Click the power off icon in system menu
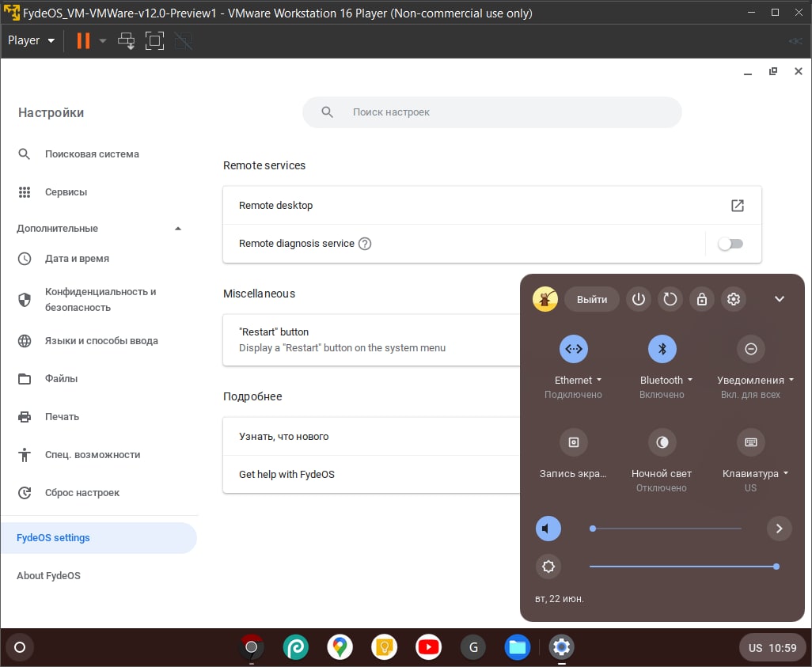The width and height of the screenshot is (812, 667). tap(639, 299)
